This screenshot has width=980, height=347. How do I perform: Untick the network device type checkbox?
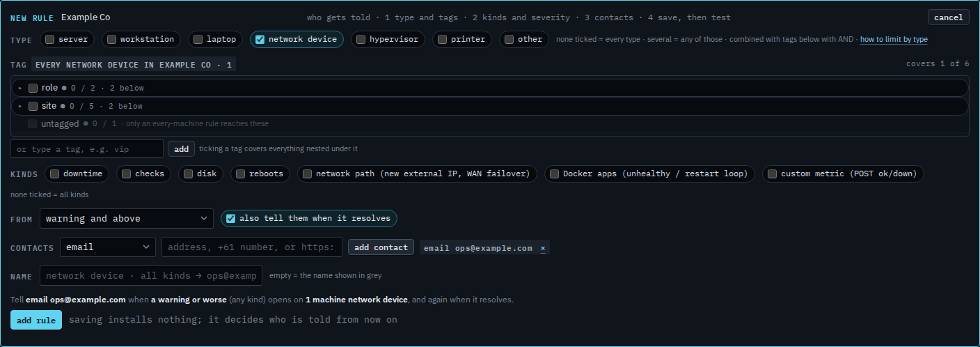click(x=260, y=40)
